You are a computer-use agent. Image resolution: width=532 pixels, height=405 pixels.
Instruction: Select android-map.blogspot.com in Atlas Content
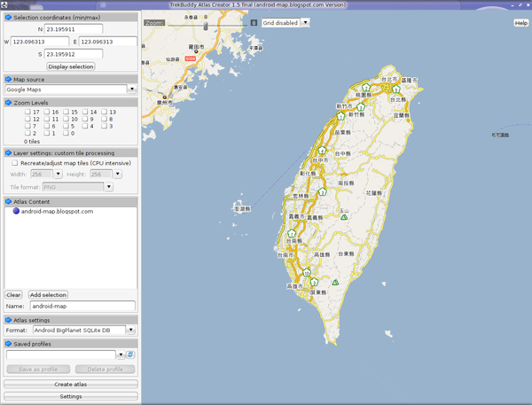pos(57,211)
